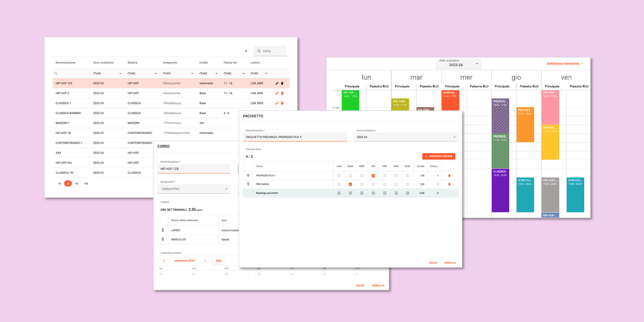Delete the CLASSICA 1 row with trash icon
The image size is (644, 322).
282,103
